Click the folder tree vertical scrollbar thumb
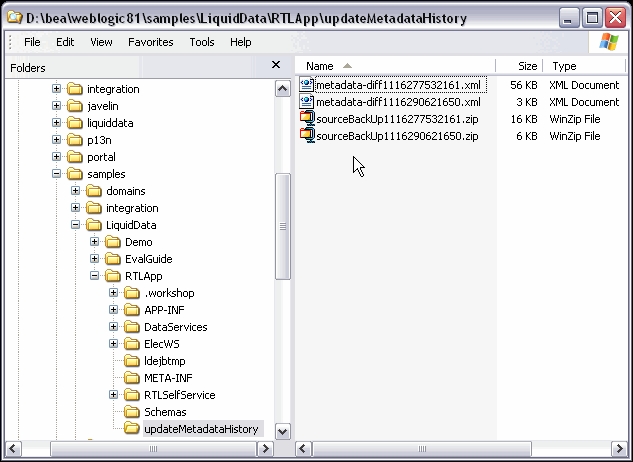633x462 pixels. click(283, 226)
